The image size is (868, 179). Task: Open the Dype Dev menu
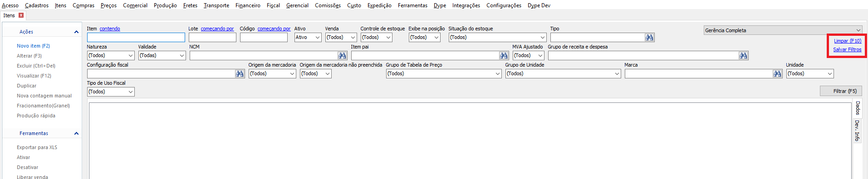pos(539,5)
